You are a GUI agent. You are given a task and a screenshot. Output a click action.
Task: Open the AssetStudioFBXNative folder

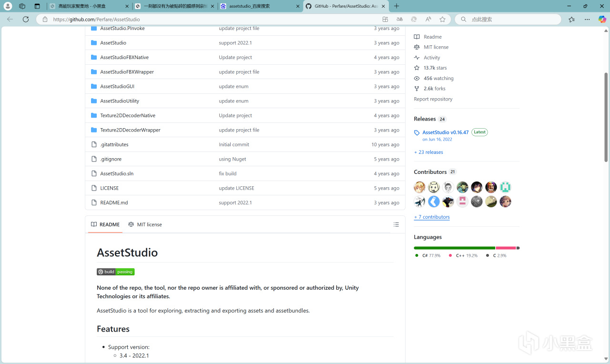(x=124, y=57)
